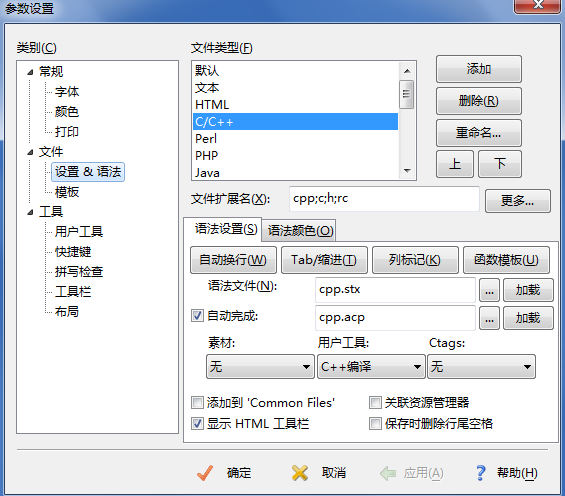565x496 pixels.
Task: Enable 关联资源管理器 checkbox
Action: pyautogui.click(x=375, y=402)
